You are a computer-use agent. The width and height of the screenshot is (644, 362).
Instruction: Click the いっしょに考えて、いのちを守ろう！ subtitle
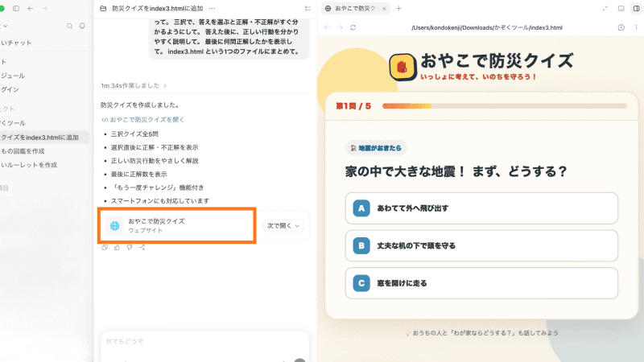pyautogui.click(x=478, y=76)
